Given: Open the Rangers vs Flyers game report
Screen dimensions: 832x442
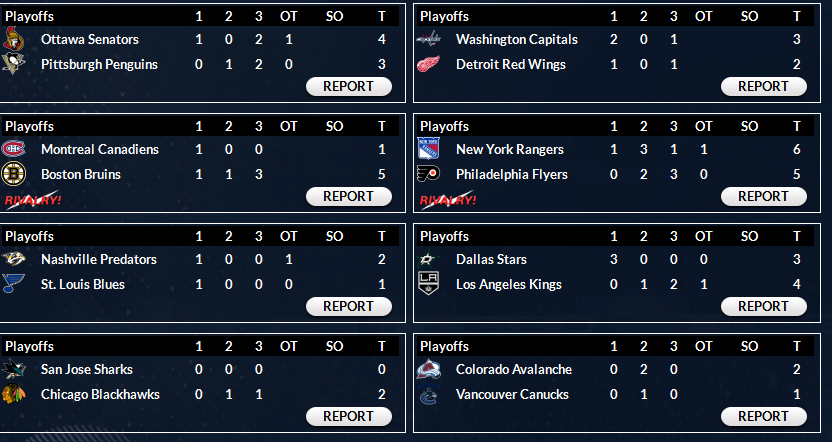Looking at the screenshot, I should click(763, 196).
